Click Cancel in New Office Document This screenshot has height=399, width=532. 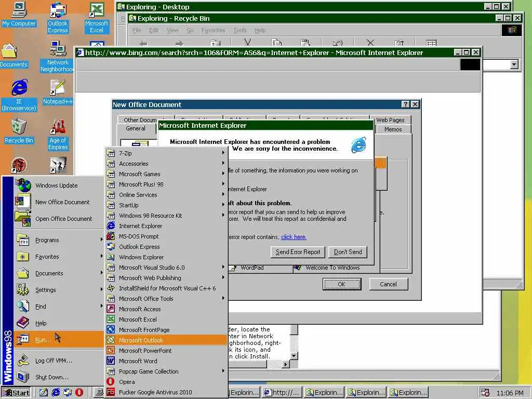coord(388,284)
